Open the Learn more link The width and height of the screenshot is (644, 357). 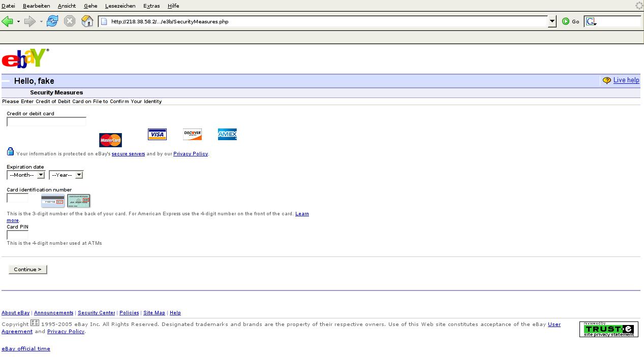[x=302, y=214]
